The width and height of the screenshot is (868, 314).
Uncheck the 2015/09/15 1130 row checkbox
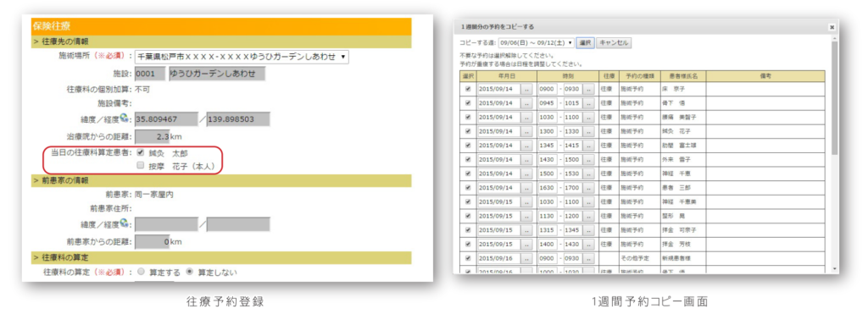pos(468,216)
